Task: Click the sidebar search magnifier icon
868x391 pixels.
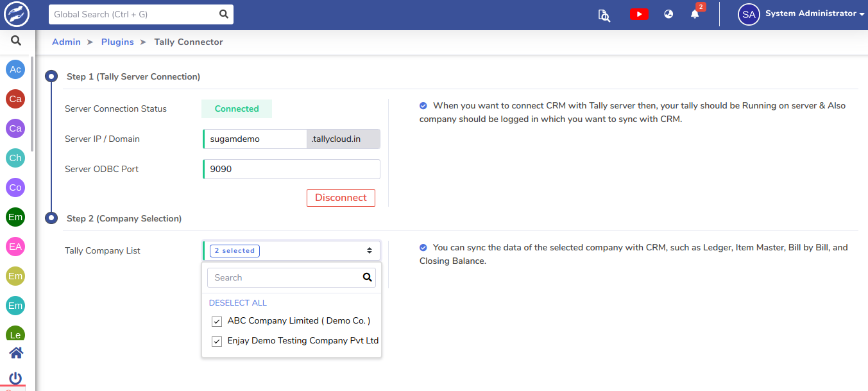Action: coord(16,41)
